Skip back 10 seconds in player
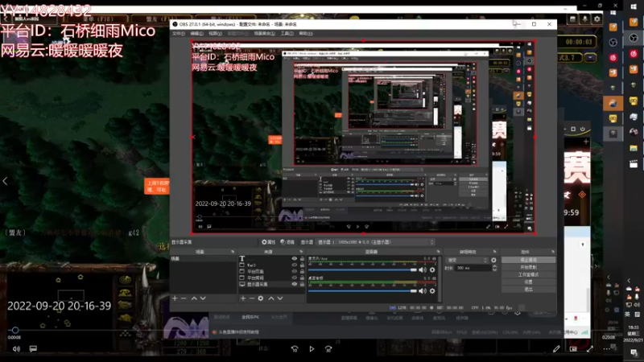644x362 pixels. coord(295,349)
